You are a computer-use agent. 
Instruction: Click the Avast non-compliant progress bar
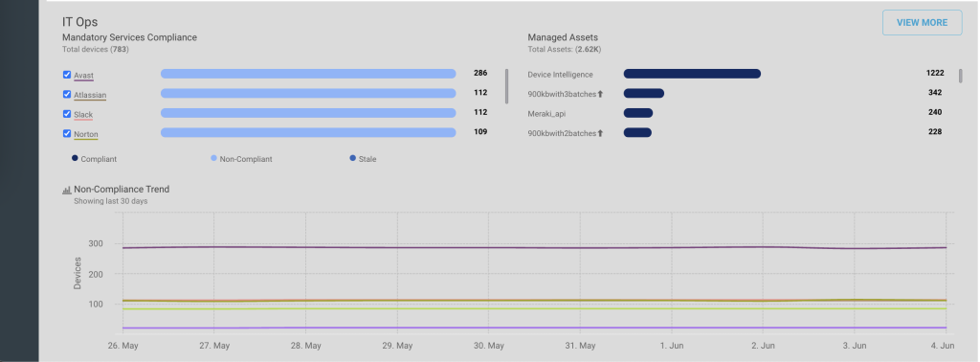[308, 74]
